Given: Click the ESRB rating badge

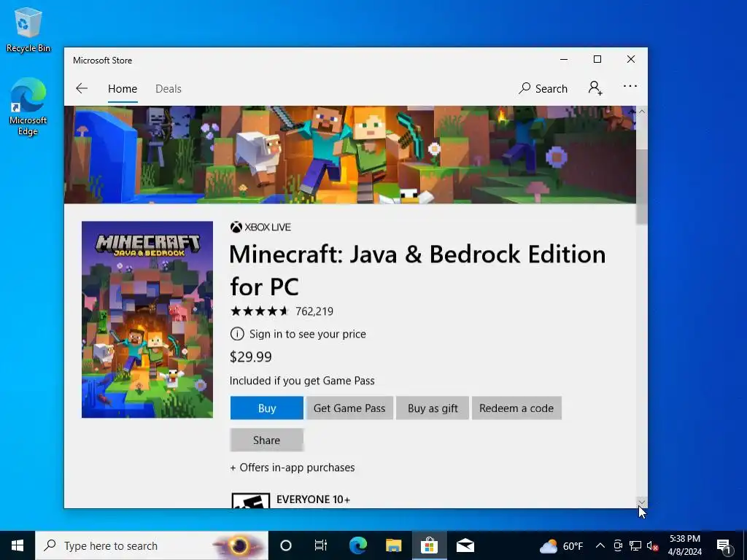Looking at the screenshot, I should [x=251, y=500].
